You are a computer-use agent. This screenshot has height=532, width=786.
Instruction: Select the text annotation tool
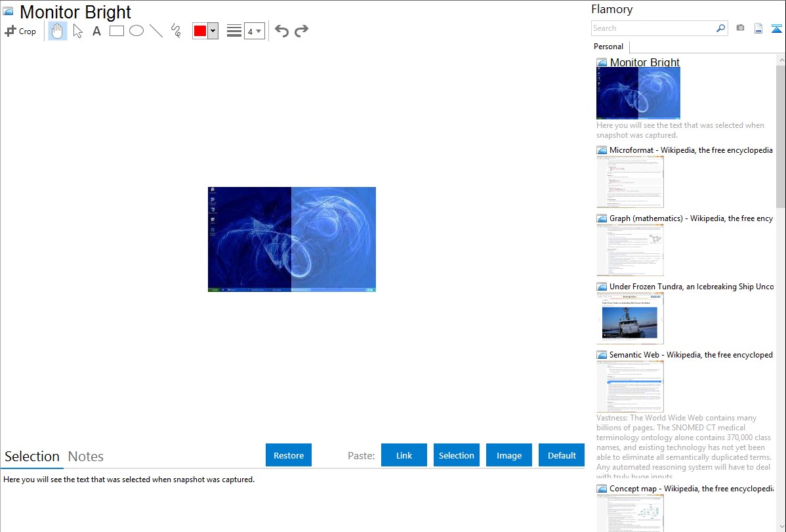click(96, 31)
